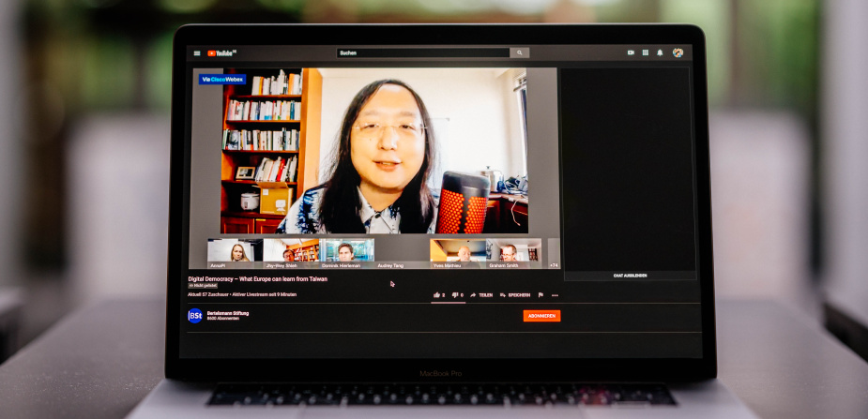Image resolution: width=868 pixels, height=419 pixels.
Task: Click the YouTube logo
Action: coord(221,53)
